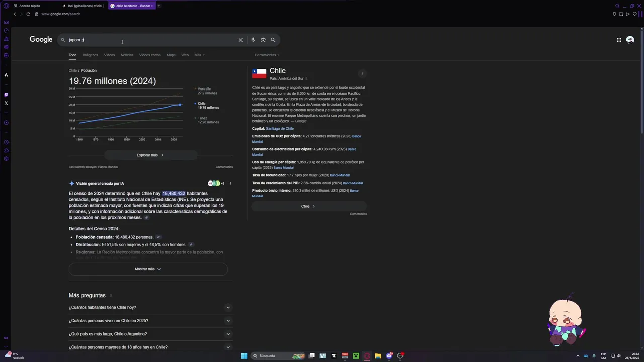Start voice search with the microphone icon
The image size is (644, 362).
click(x=253, y=40)
